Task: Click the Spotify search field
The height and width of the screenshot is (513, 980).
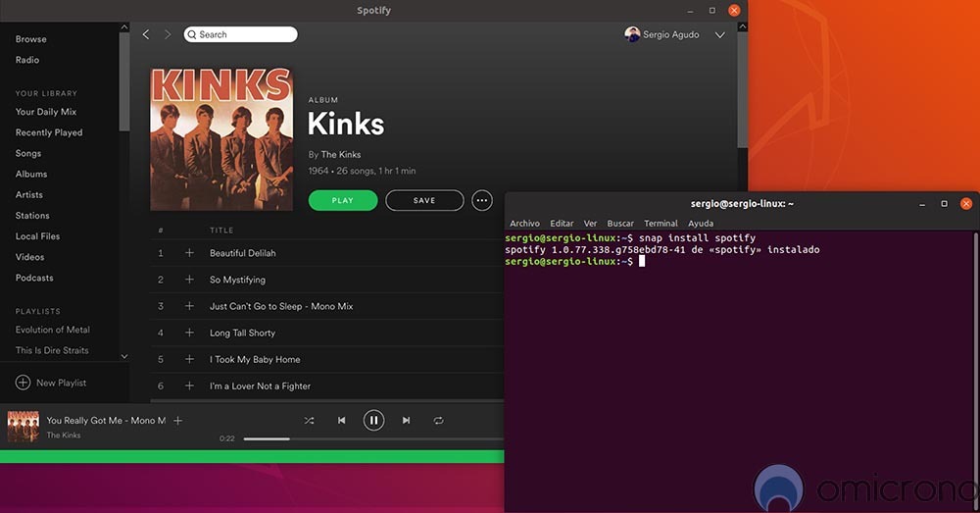Action: point(241,34)
